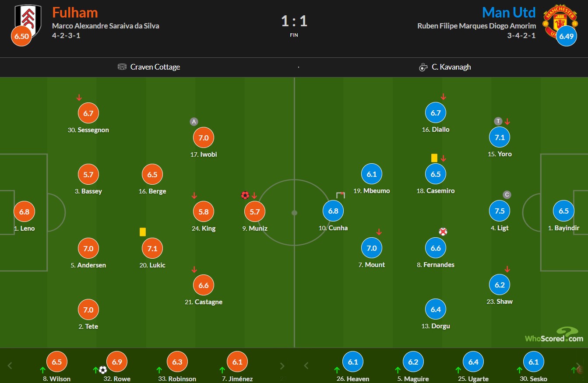Click Casemiro's yellow card icon
Viewport: 588px width, 383px height.
pyautogui.click(x=434, y=158)
